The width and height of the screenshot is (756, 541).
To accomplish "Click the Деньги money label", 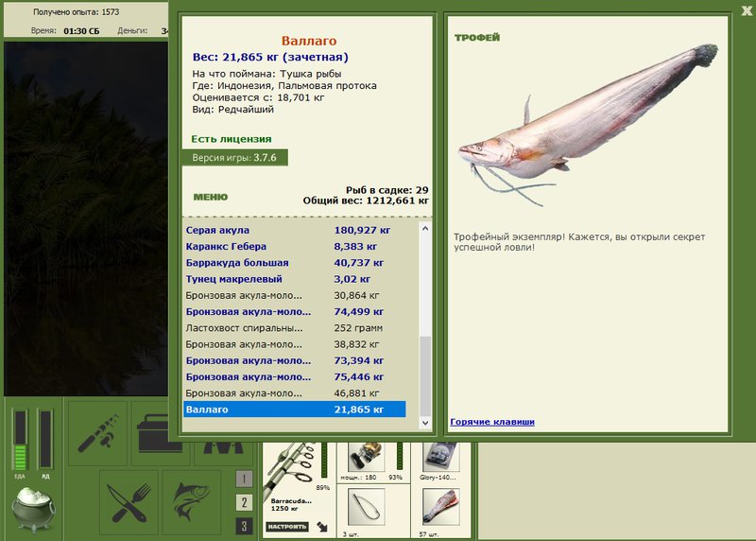I will [x=132, y=30].
